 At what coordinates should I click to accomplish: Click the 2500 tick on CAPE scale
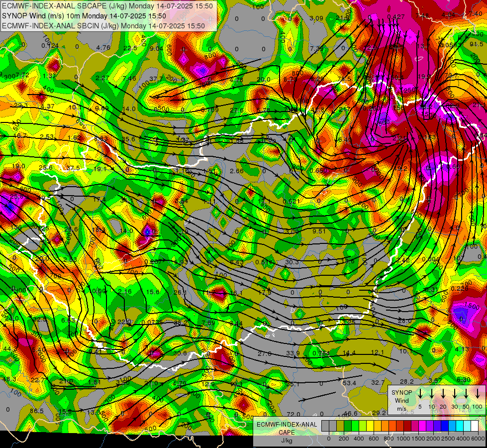[448, 439]
